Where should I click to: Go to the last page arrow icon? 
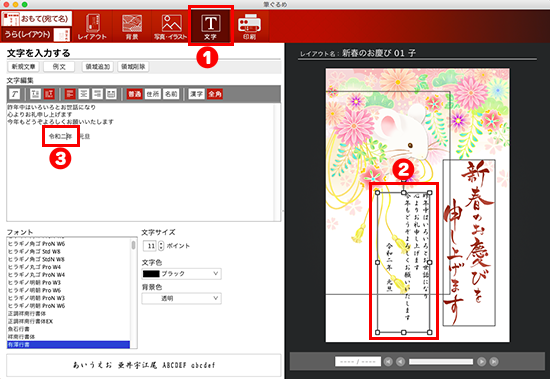tap(494, 361)
